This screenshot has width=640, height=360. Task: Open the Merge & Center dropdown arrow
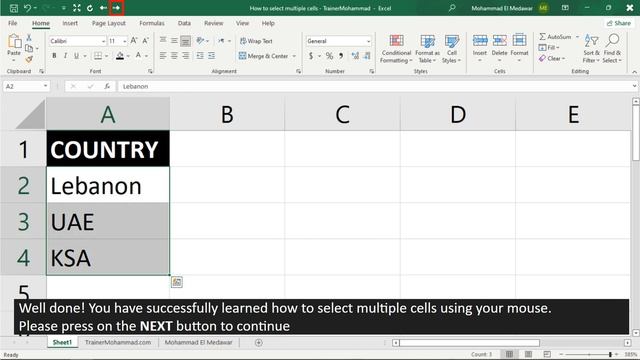(x=294, y=56)
